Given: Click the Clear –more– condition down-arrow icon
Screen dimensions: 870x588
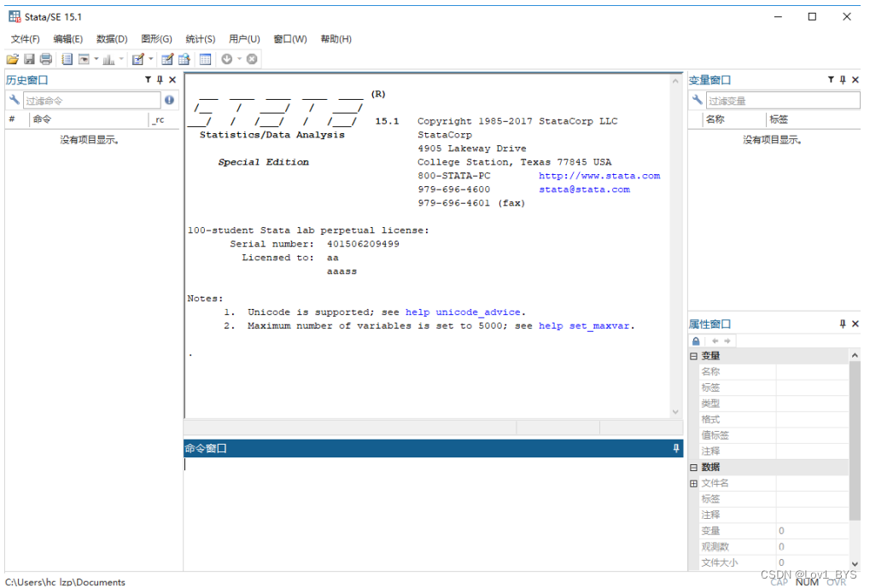Looking at the screenshot, I should (227, 59).
